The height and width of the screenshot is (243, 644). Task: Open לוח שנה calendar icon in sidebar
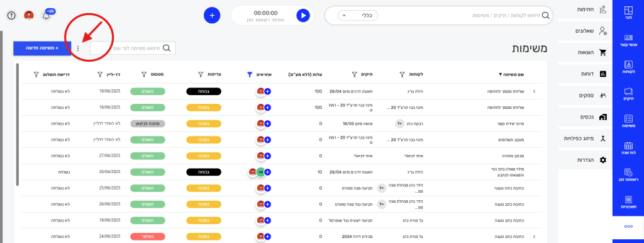click(628, 148)
